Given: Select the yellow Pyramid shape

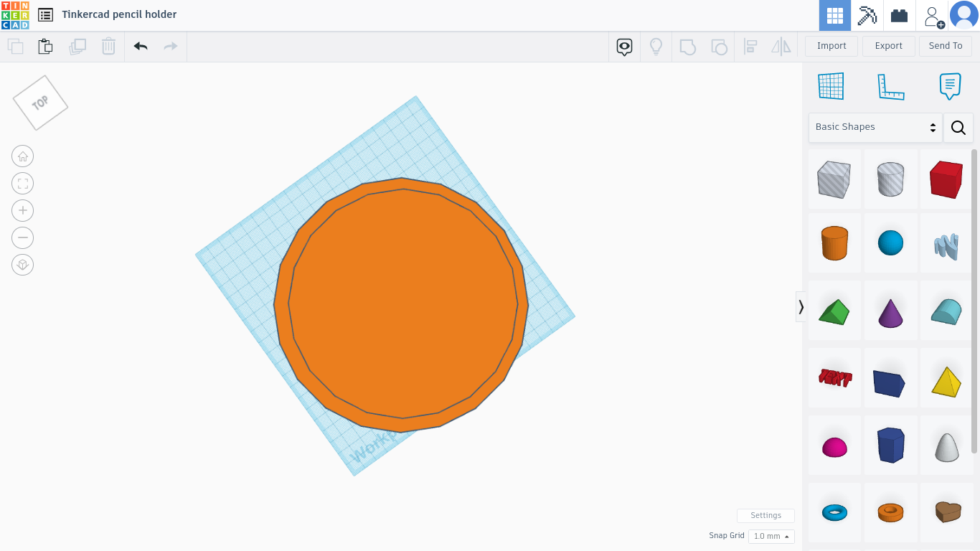Looking at the screenshot, I should point(946,379).
